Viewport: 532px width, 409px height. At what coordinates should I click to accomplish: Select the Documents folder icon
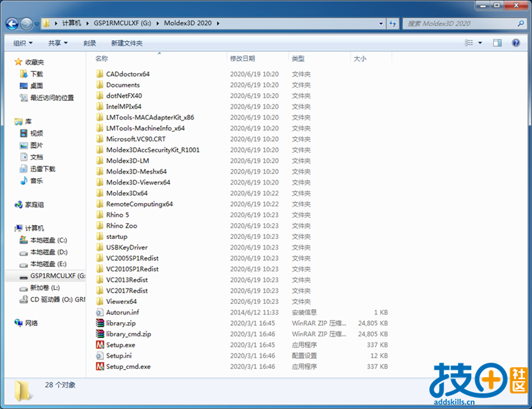pyautogui.click(x=100, y=85)
